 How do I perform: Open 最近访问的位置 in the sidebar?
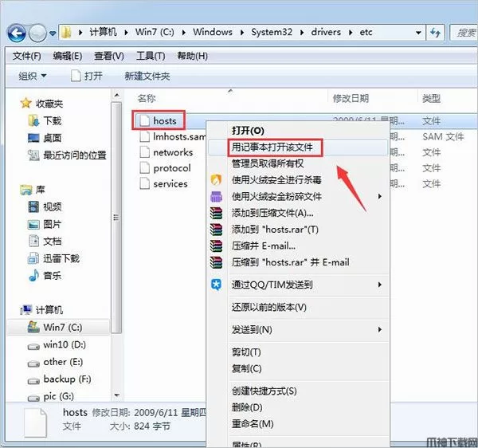(x=67, y=155)
